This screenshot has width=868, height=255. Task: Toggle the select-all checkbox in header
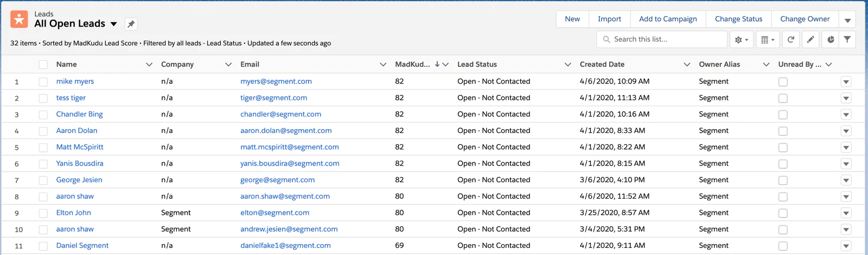tap(43, 65)
